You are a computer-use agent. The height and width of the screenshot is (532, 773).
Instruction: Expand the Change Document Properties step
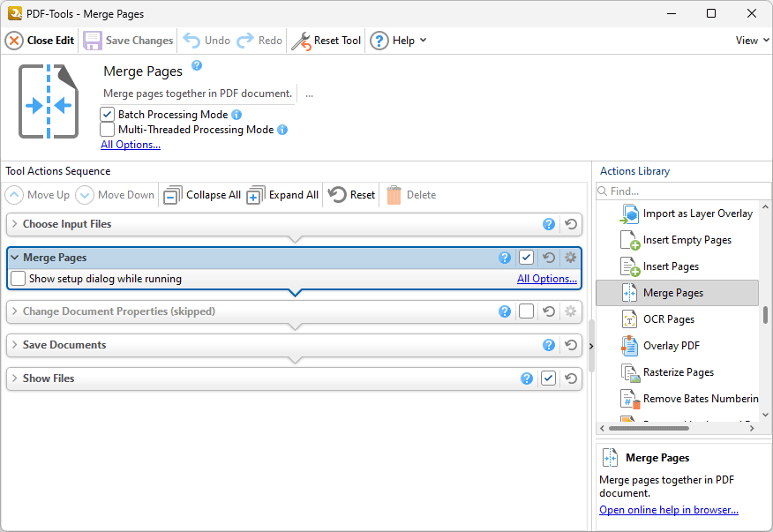15,311
